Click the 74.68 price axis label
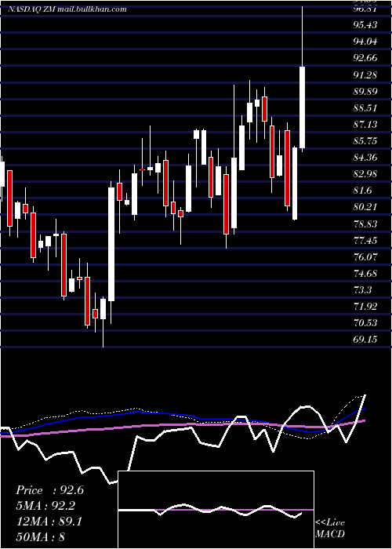The height and width of the screenshot is (549, 392). [365, 273]
